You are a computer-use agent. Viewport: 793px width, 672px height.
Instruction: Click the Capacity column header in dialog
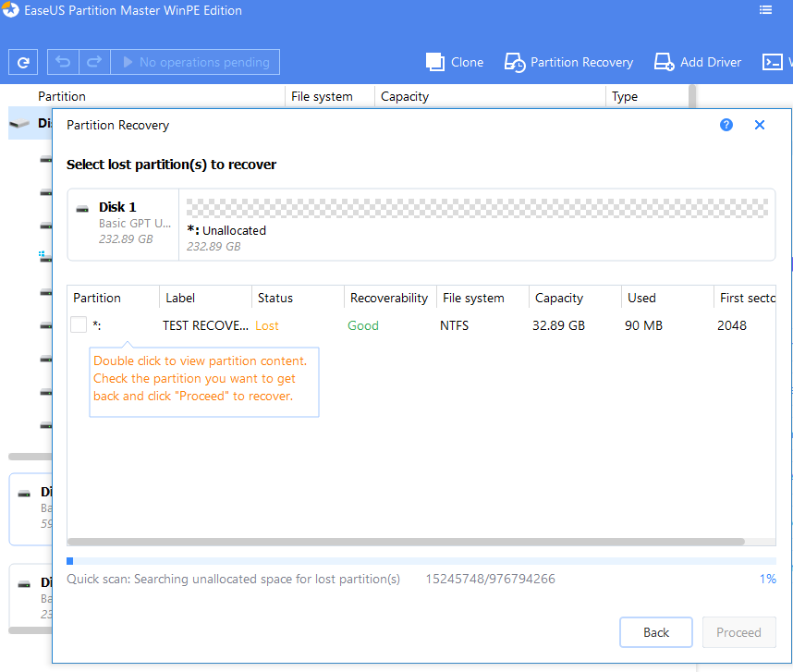click(x=575, y=298)
